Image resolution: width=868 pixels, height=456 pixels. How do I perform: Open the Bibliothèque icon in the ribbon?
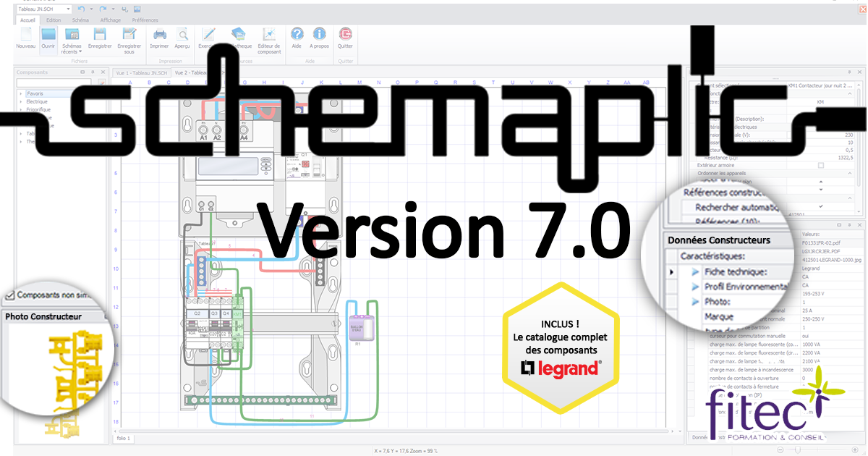(238, 34)
